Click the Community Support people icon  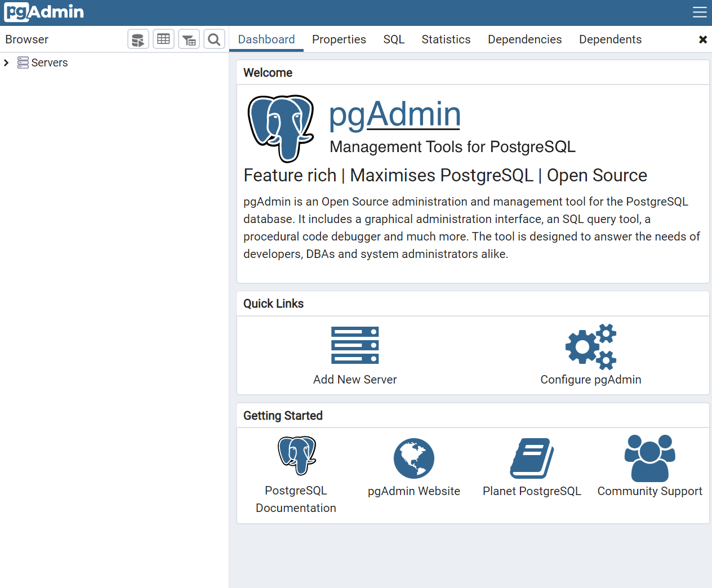[650, 458]
